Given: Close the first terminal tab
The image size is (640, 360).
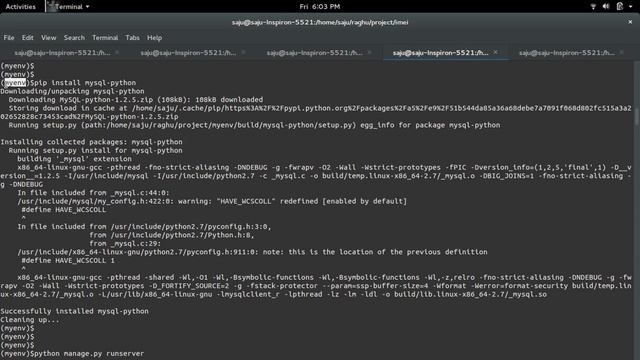Looking at the screenshot, I should tap(117, 52).
